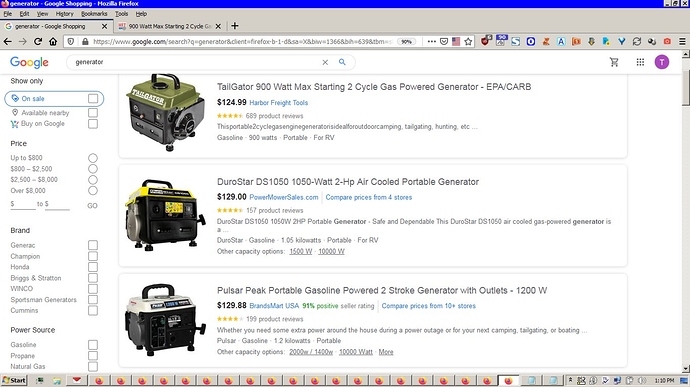Screen dimensions: 690x387
Task: Click the DuroStar generator product thumbnail
Action: click(x=165, y=215)
